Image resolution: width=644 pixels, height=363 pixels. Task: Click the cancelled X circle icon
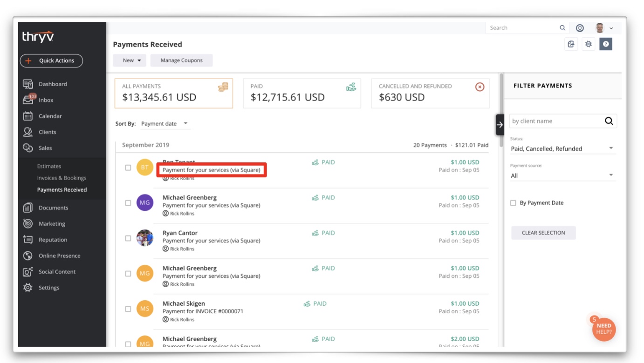480,87
